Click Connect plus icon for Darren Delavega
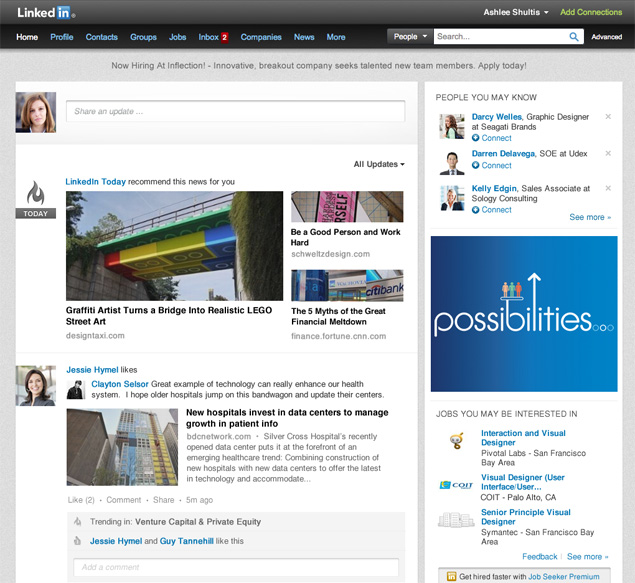635x583 pixels. (x=475, y=165)
